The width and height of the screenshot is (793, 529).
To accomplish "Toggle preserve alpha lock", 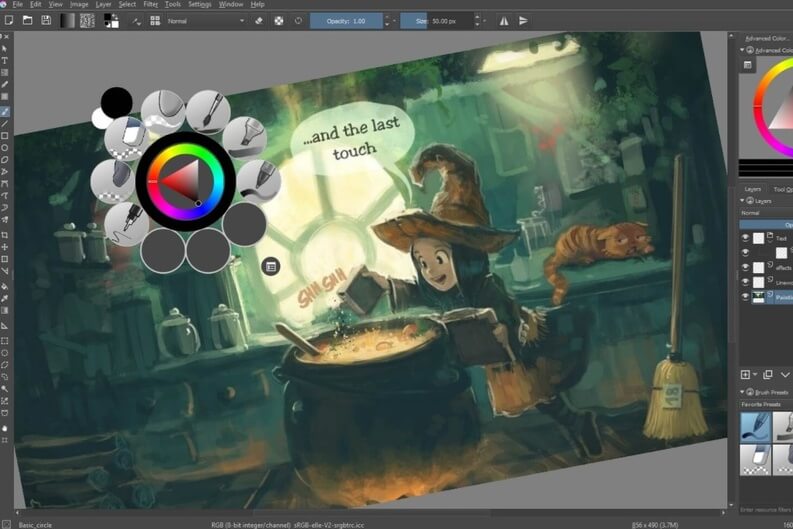I will click(279, 21).
